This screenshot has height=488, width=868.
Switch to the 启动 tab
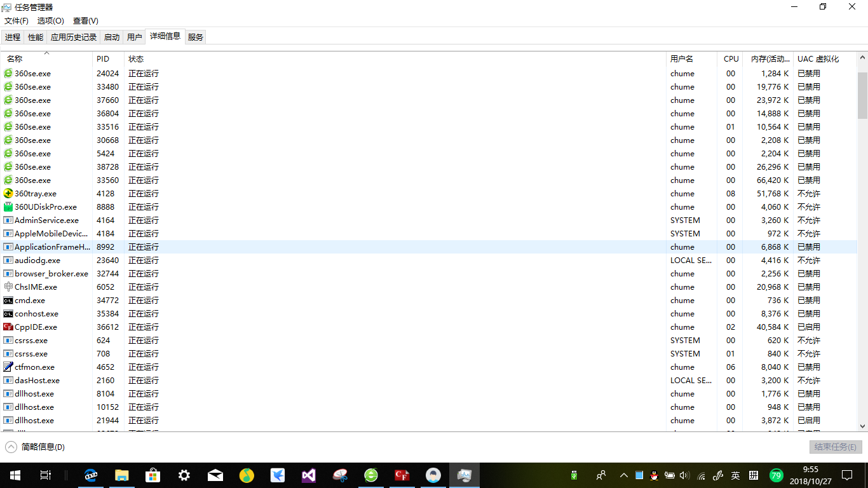(x=112, y=37)
